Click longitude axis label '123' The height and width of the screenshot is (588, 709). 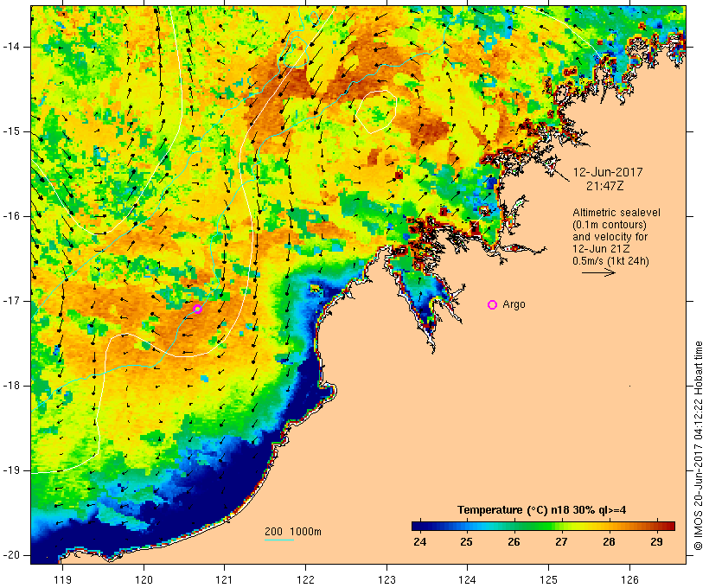click(x=386, y=579)
